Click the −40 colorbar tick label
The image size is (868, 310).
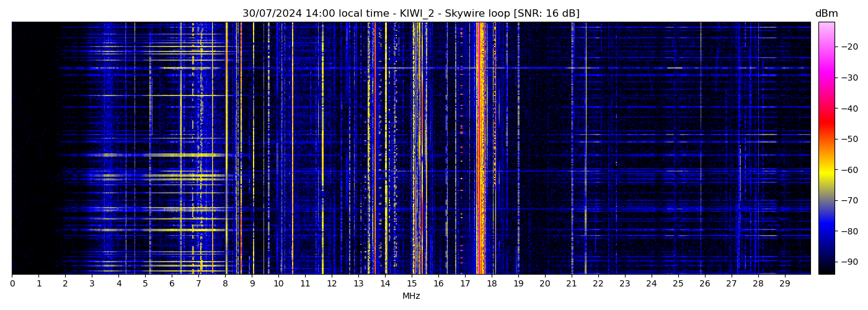pos(849,108)
